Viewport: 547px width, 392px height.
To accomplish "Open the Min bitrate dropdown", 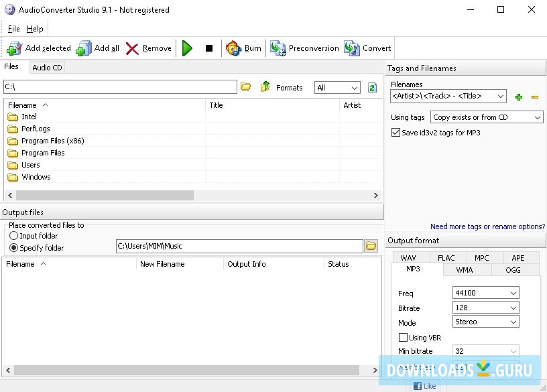I will tap(485, 351).
